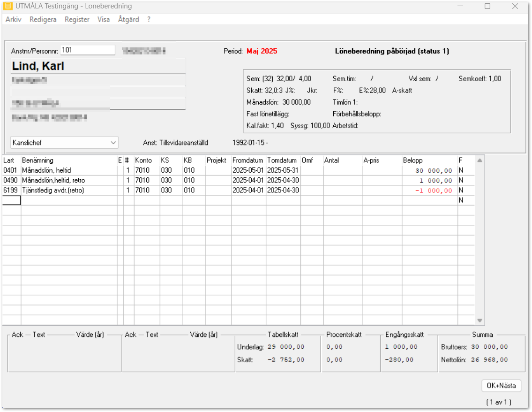Click Tomdatum 2025-04-30 in row 6199
The width and height of the screenshot is (532, 412).
coord(283,190)
